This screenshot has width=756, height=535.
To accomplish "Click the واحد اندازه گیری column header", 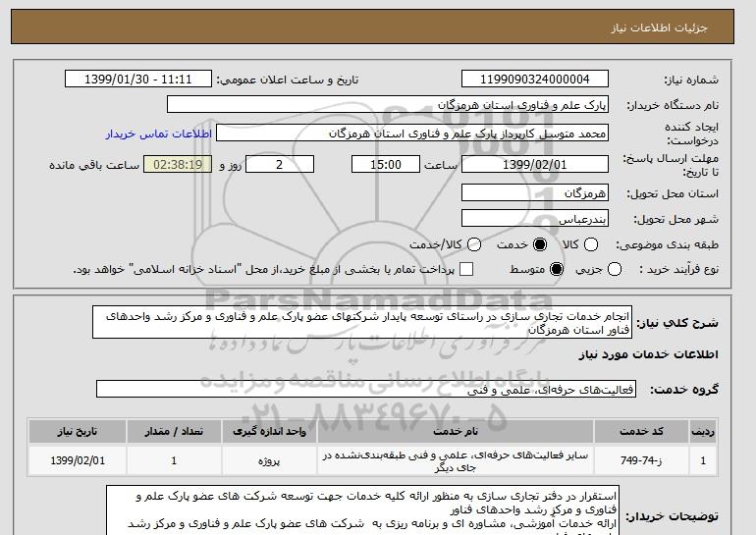I will coord(270,431).
